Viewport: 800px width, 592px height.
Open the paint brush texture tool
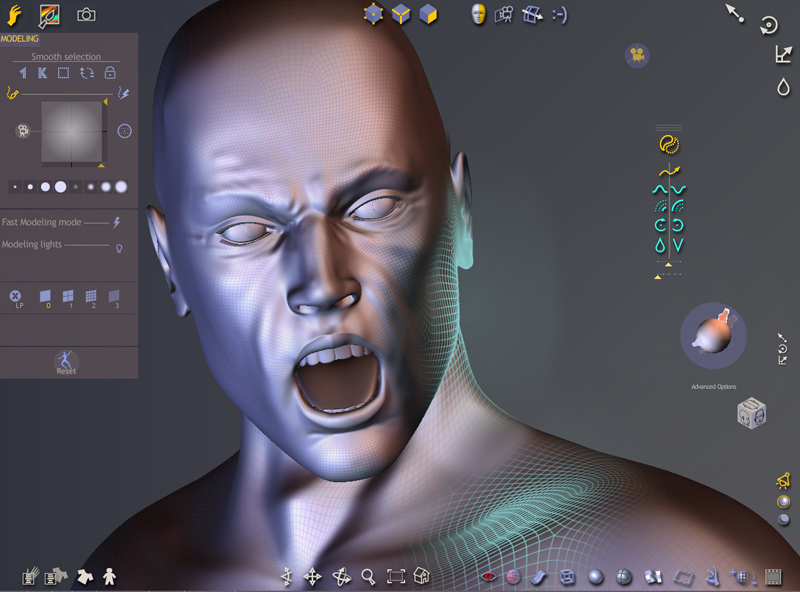click(49, 16)
